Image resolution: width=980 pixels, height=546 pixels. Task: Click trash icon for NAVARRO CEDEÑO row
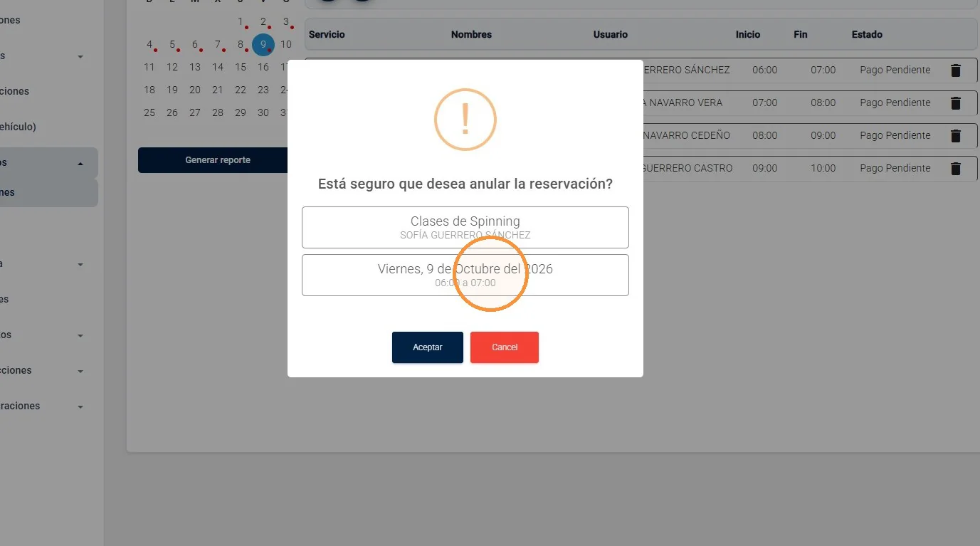click(956, 136)
